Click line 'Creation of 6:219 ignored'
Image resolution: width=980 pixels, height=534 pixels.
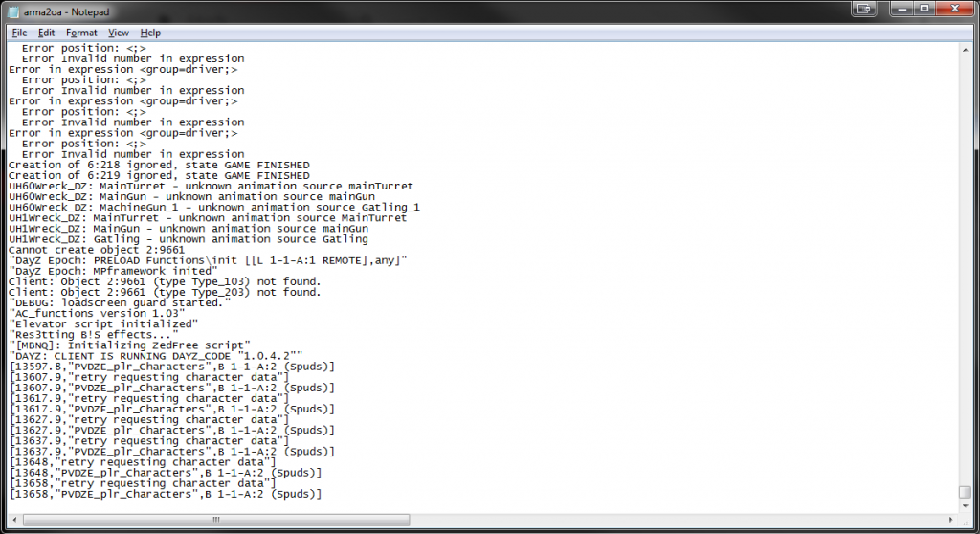coord(159,176)
